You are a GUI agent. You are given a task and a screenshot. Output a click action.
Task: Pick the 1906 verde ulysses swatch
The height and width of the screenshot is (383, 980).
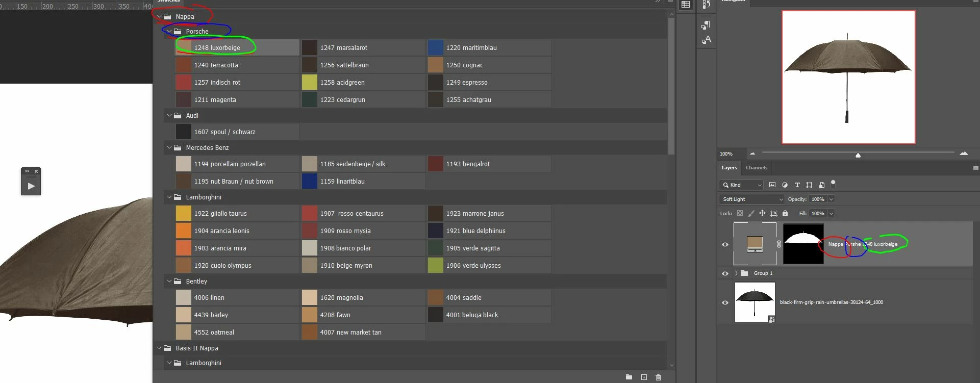tap(490, 265)
